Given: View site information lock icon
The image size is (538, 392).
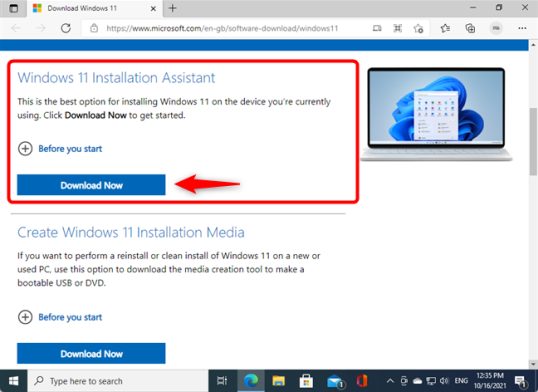Looking at the screenshot, I should pyautogui.click(x=94, y=28).
